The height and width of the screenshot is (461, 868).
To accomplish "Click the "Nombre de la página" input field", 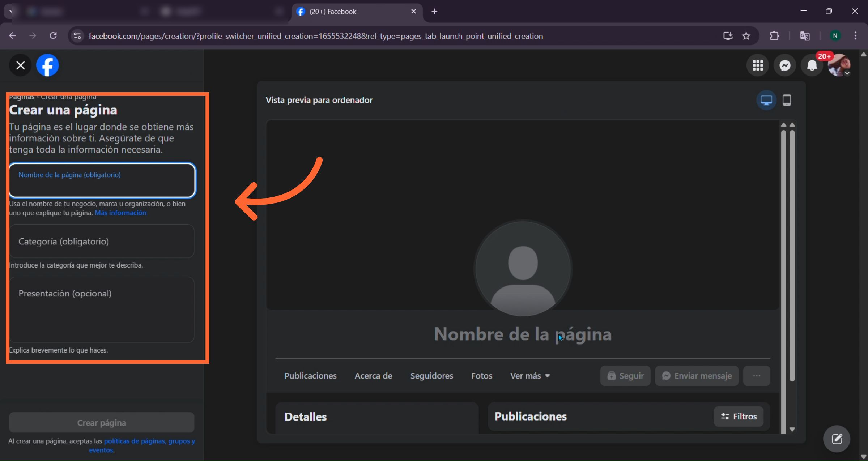I will pyautogui.click(x=102, y=181).
